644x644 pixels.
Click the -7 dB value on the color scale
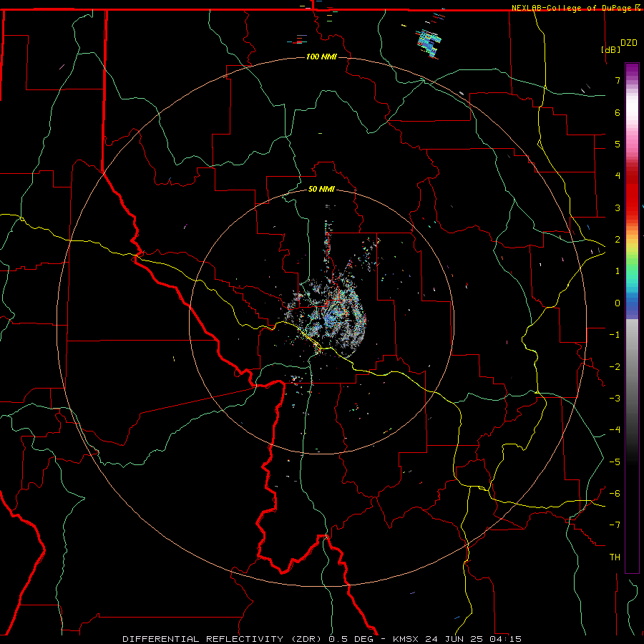[615, 525]
